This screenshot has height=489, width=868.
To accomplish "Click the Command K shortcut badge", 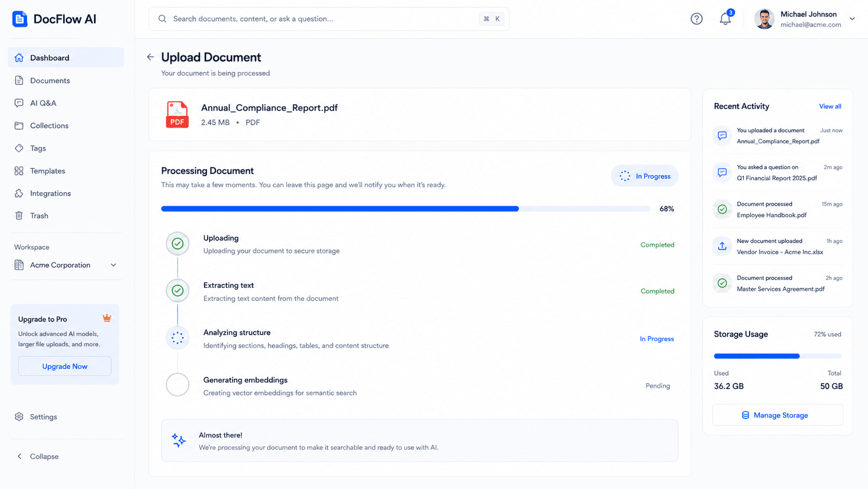I will pos(492,19).
